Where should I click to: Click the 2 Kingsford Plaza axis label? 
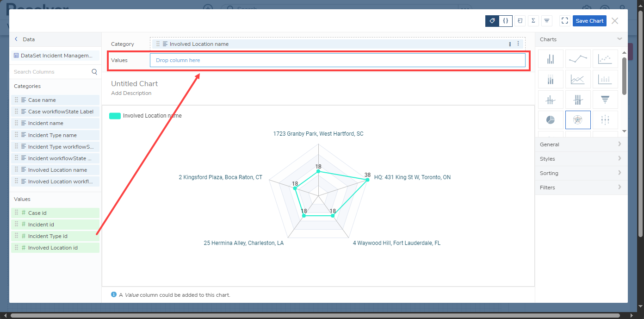pyautogui.click(x=221, y=177)
